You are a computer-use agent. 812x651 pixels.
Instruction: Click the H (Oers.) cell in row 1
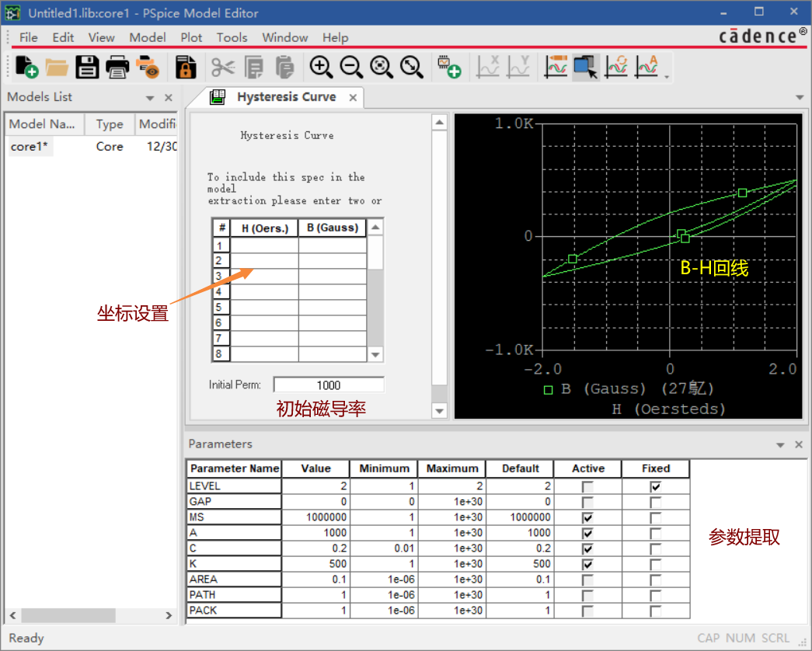[x=265, y=245]
